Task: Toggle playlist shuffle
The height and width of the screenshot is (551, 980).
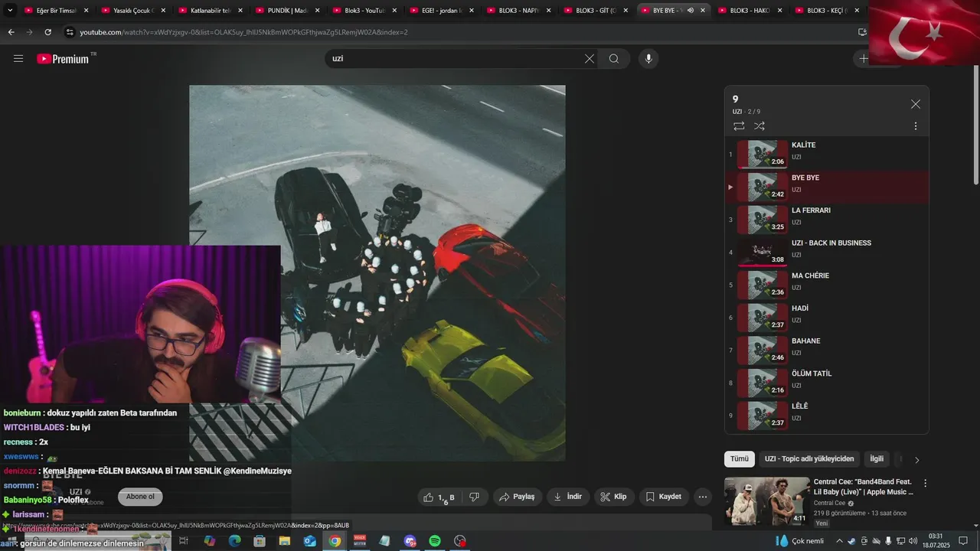Action: pos(759,126)
